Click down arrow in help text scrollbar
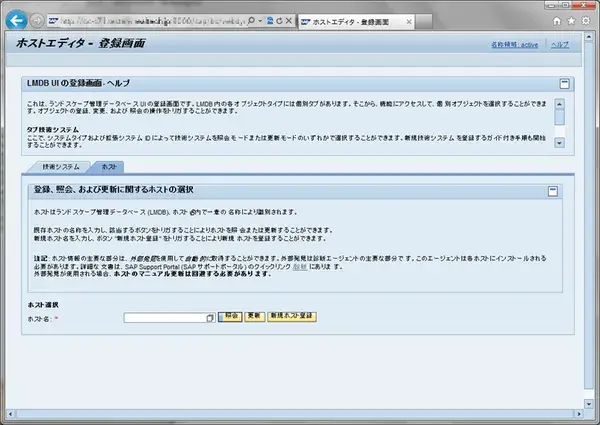600x425 pixels. coord(559,143)
